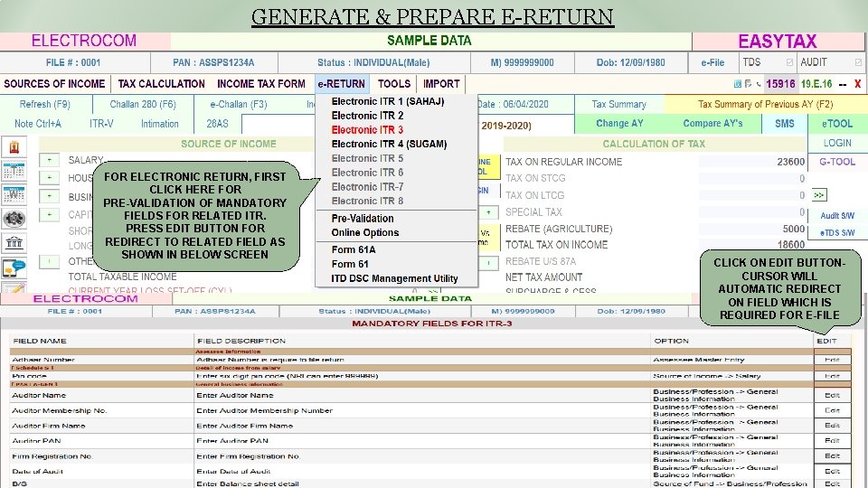Select Electronic ITR 3 menu entry
This screenshot has height=488, width=868.
pyautogui.click(x=367, y=130)
